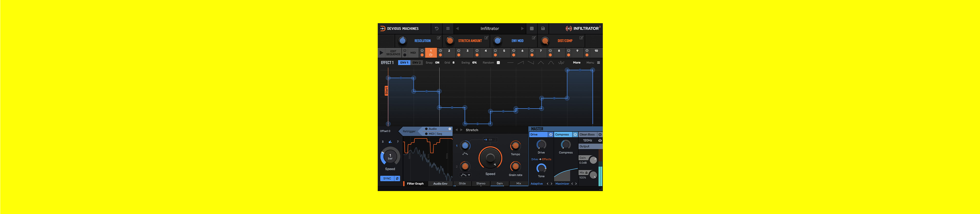Screen dimensions: 980x214
Task: Go to next preset with right arrow
Action: pos(522,29)
